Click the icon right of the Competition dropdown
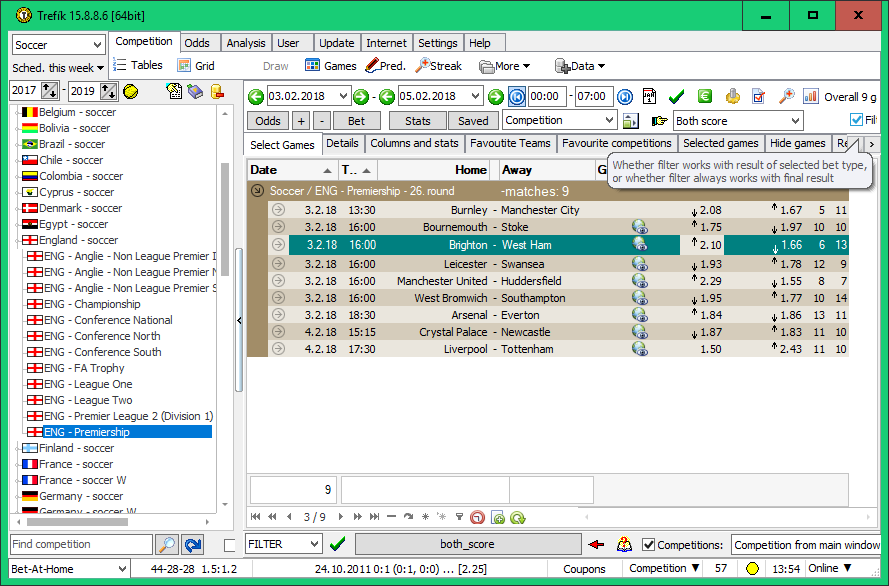 click(x=630, y=121)
